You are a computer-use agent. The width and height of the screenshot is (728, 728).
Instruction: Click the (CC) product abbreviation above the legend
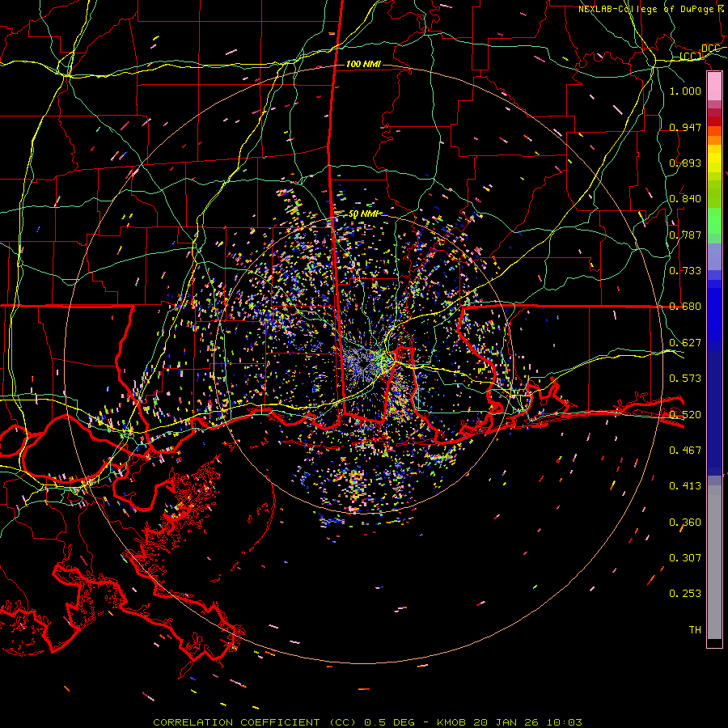click(x=691, y=57)
